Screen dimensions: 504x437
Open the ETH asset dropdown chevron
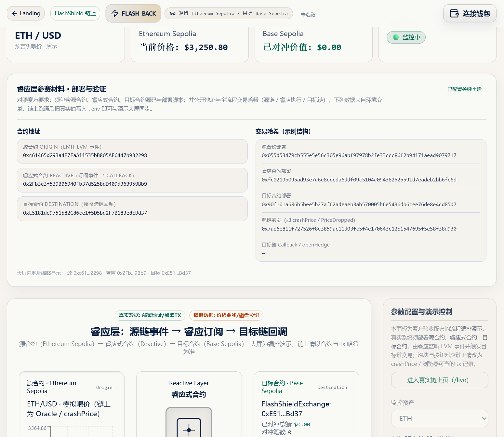click(484, 418)
